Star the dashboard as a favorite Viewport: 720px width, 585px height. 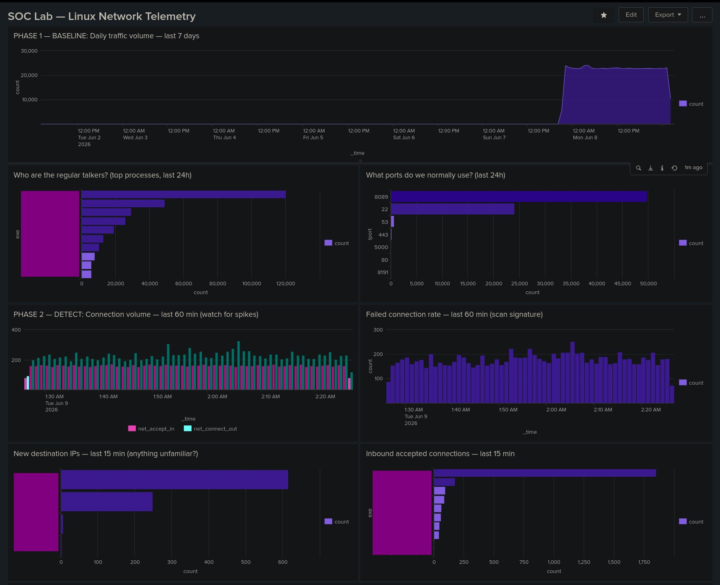[604, 15]
